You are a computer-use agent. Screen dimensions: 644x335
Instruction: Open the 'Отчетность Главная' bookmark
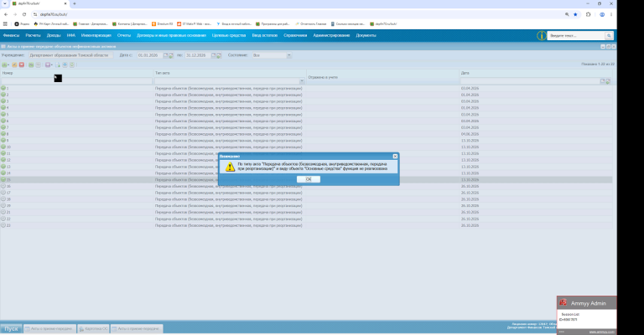311,23
